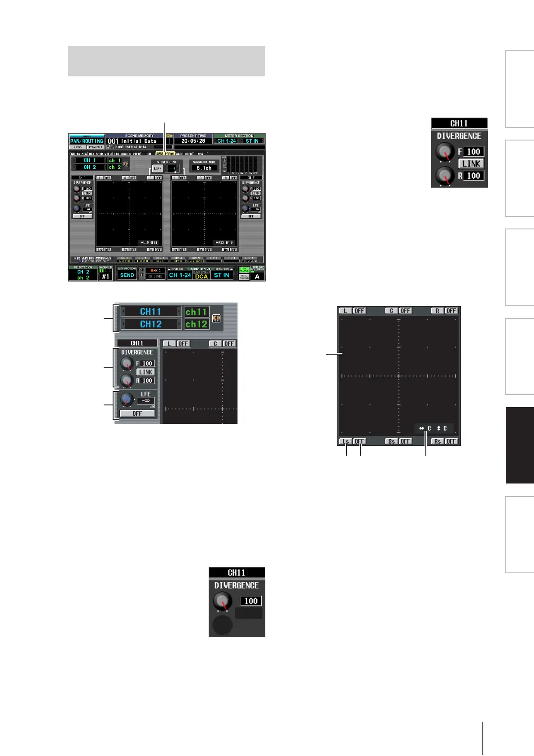Adjust the R divergence knob in the CH11/CH12 close-up

pos(127,381)
